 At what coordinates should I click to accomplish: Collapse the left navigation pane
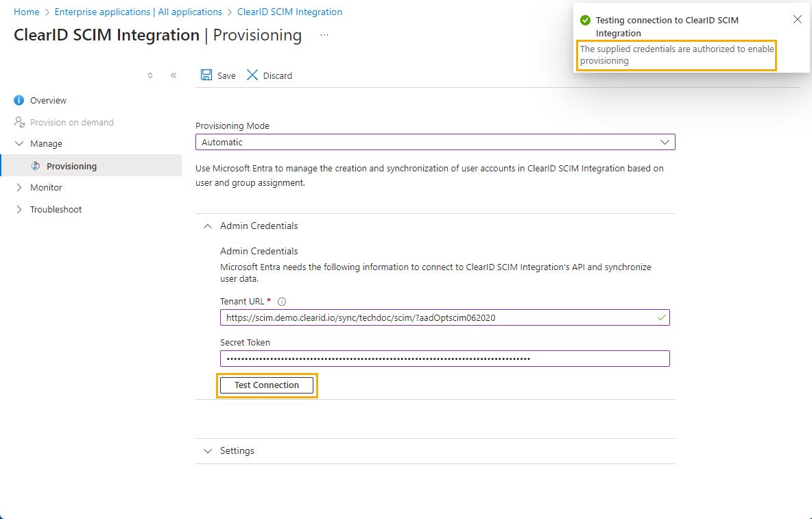[173, 75]
